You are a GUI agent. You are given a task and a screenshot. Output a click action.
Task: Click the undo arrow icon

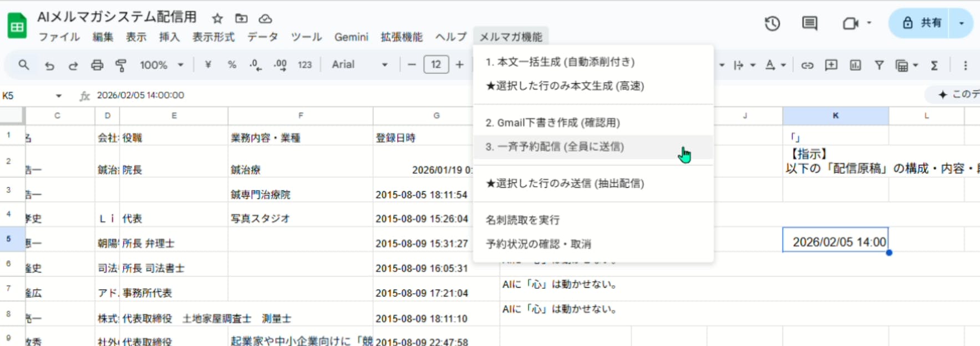click(x=49, y=65)
